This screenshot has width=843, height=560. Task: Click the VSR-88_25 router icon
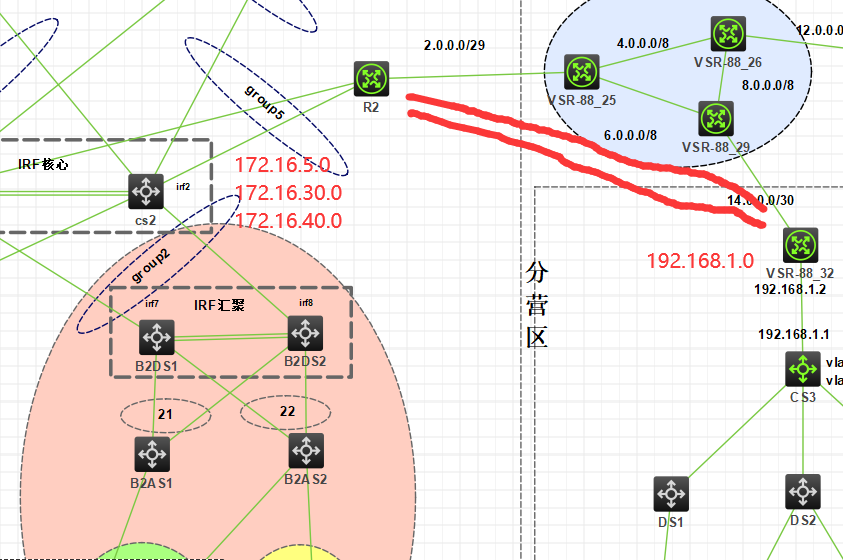coord(582,72)
